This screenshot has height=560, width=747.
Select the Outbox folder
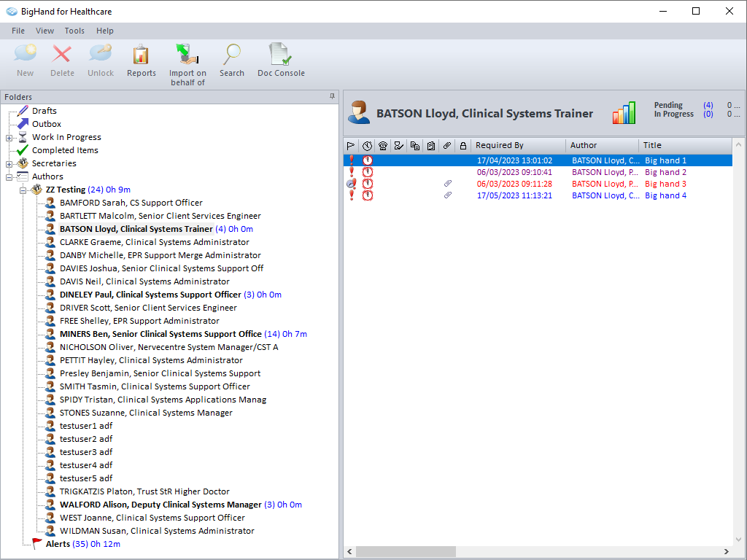pos(46,124)
